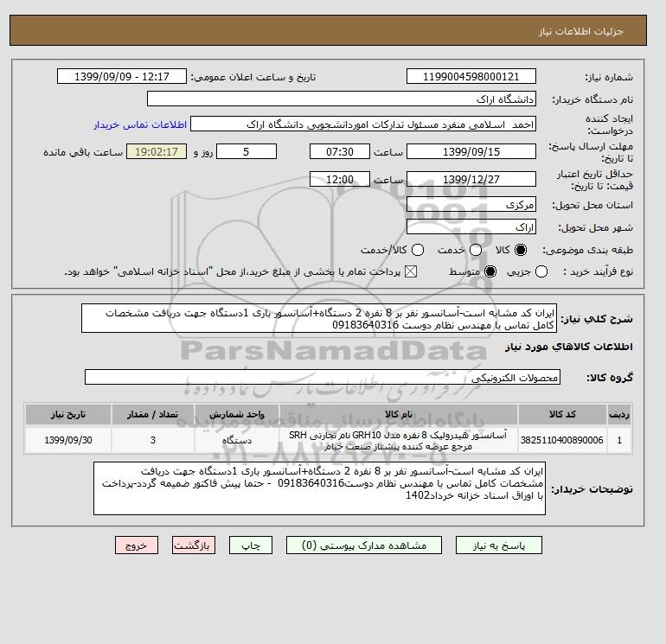Click the response deadline date 1399/09/15

coord(471,151)
